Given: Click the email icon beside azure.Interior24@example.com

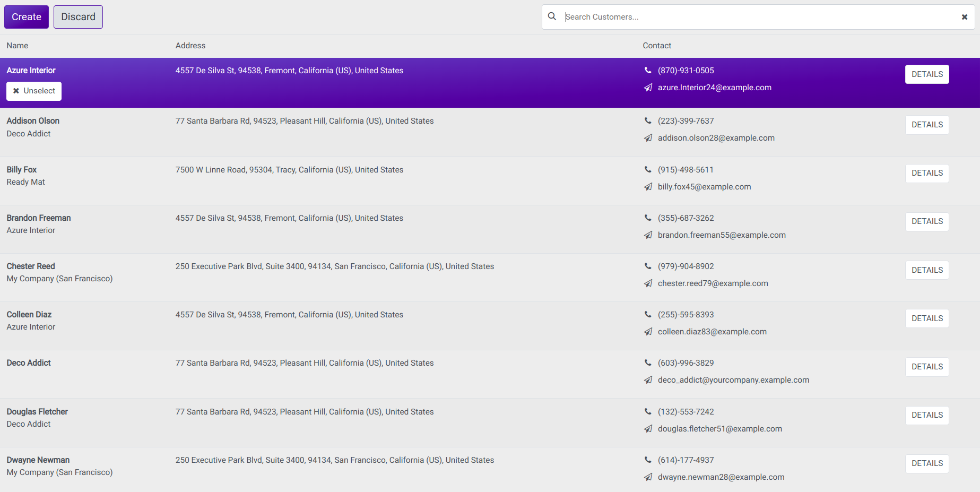Looking at the screenshot, I should (648, 88).
